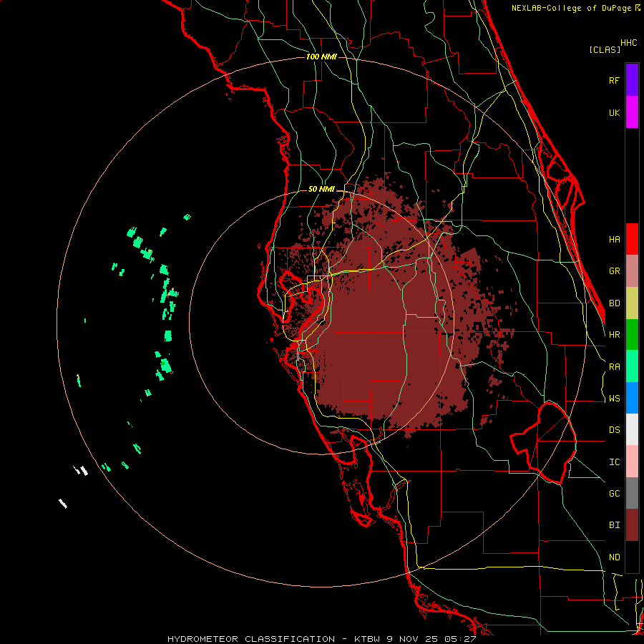
Task: Click the brown BI legend swatch
Action: coord(632,525)
